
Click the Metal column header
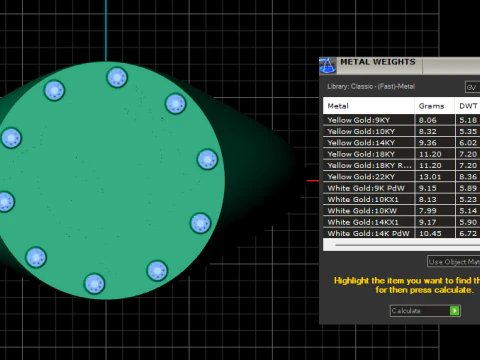tap(369, 106)
